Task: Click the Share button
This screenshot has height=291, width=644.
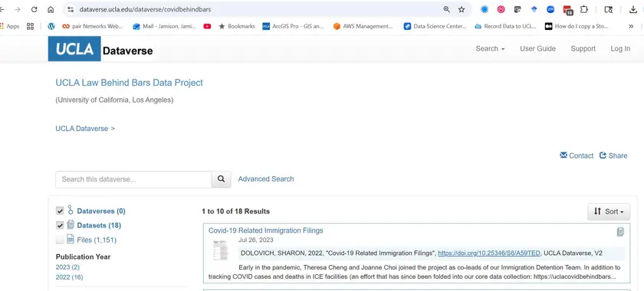Action: (613, 155)
